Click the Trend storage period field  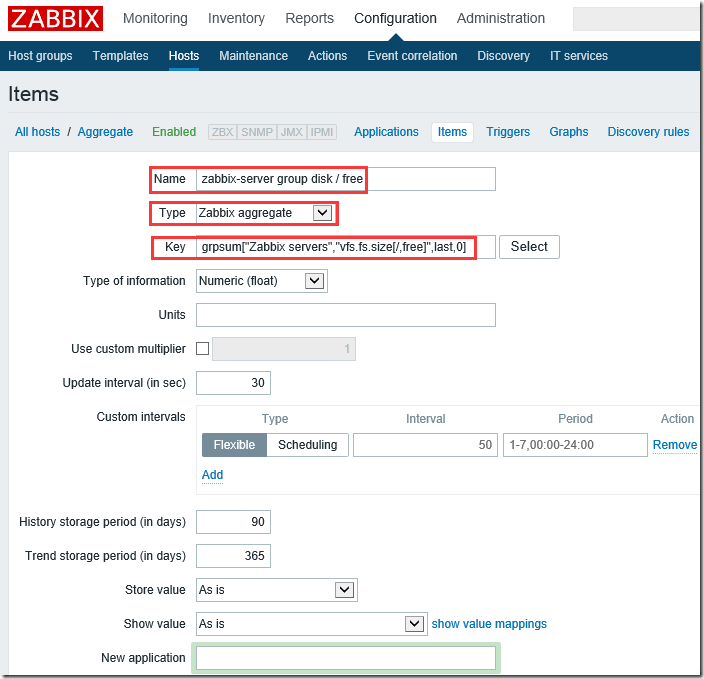(x=233, y=556)
